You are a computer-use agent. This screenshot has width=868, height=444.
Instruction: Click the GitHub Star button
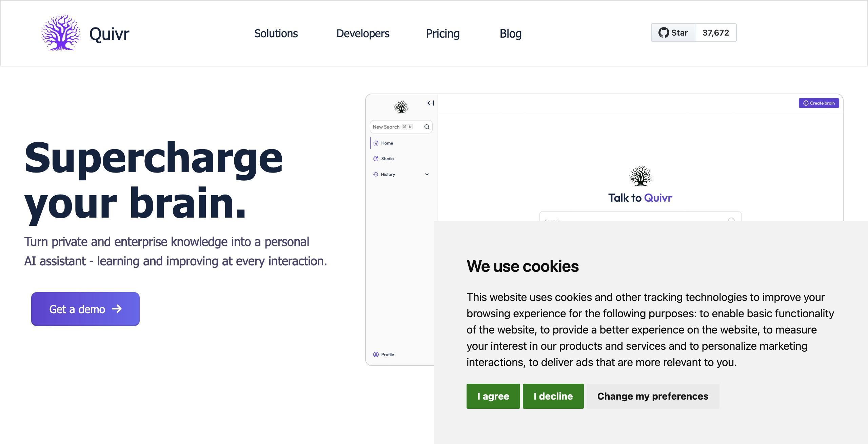[673, 33]
